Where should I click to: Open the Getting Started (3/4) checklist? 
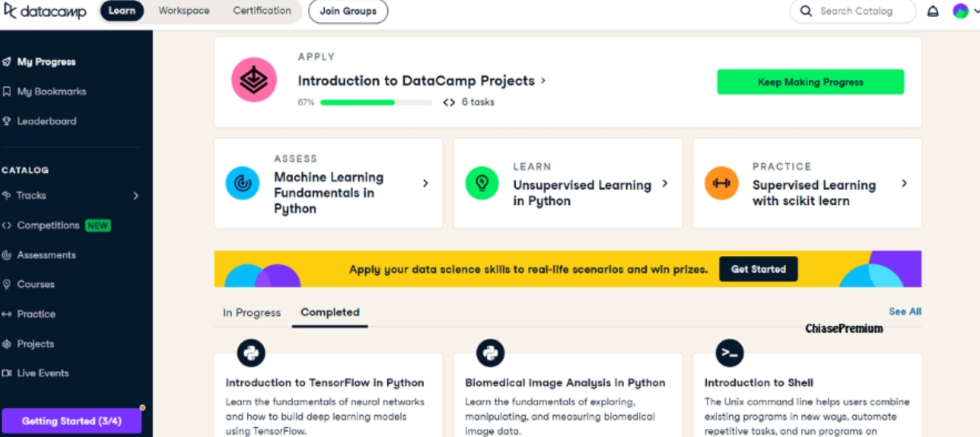[x=71, y=420]
